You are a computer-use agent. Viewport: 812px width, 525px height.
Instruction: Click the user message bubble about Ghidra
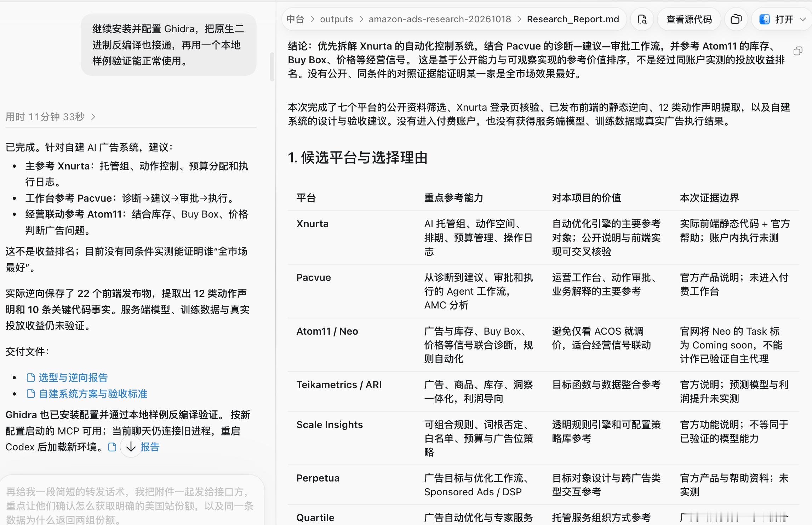pos(168,45)
